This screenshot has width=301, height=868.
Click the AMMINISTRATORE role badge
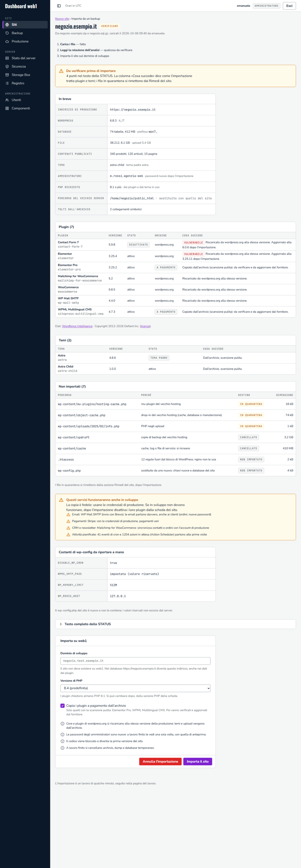tap(266, 6)
